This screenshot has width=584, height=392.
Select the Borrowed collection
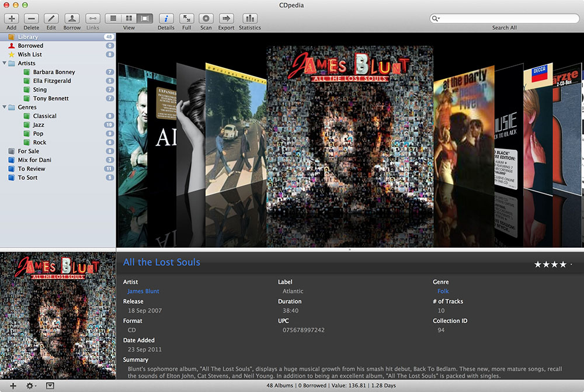58,46
